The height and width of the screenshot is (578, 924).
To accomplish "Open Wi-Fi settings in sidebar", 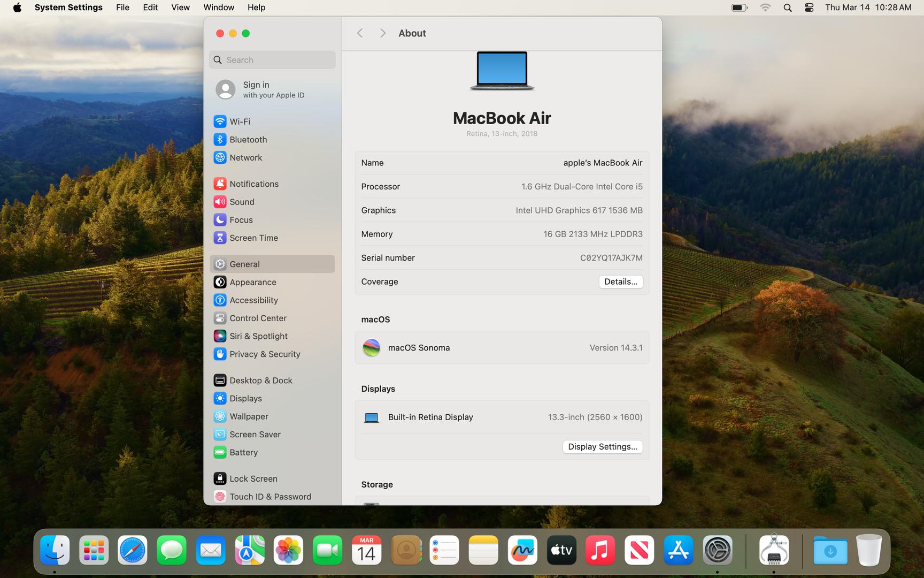I will click(x=272, y=121).
